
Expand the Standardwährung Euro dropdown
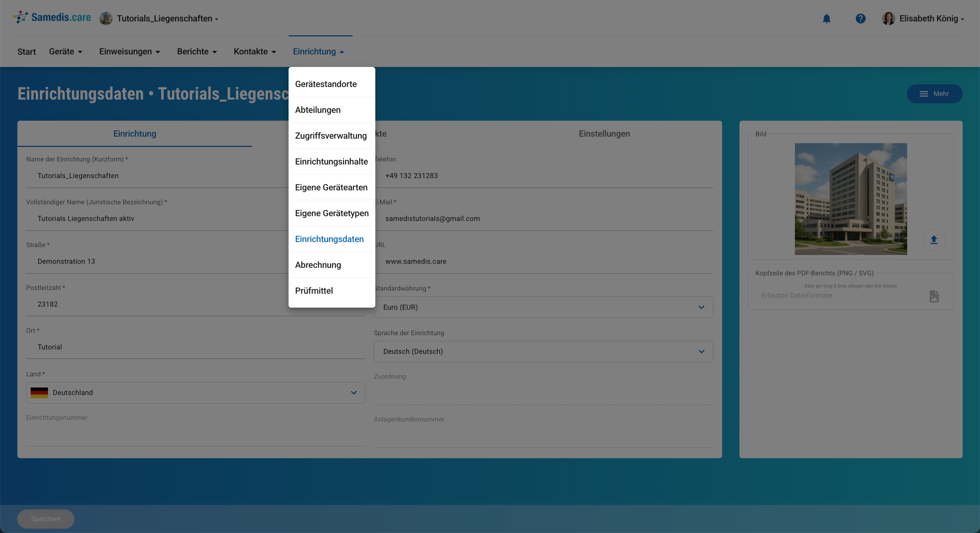click(543, 307)
